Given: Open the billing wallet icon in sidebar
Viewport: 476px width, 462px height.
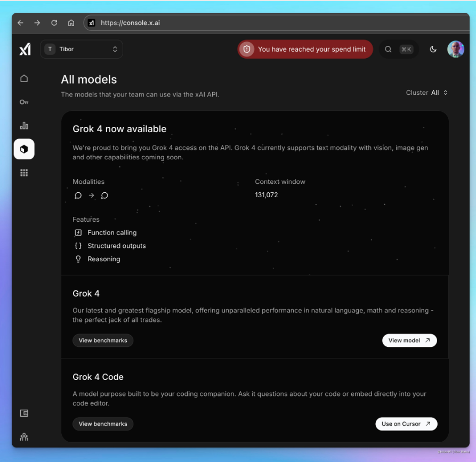Looking at the screenshot, I should click(24, 413).
